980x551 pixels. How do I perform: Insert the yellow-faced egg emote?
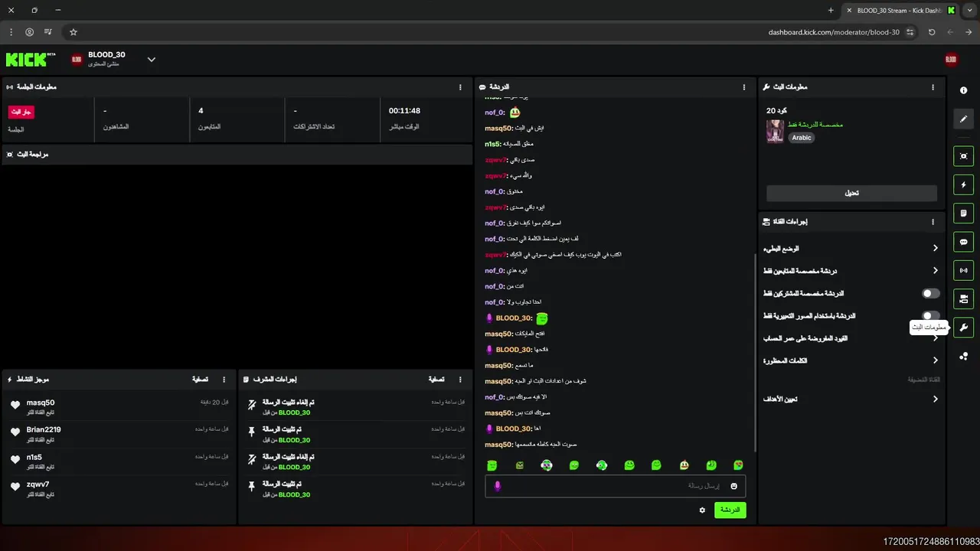(x=684, y=465)
